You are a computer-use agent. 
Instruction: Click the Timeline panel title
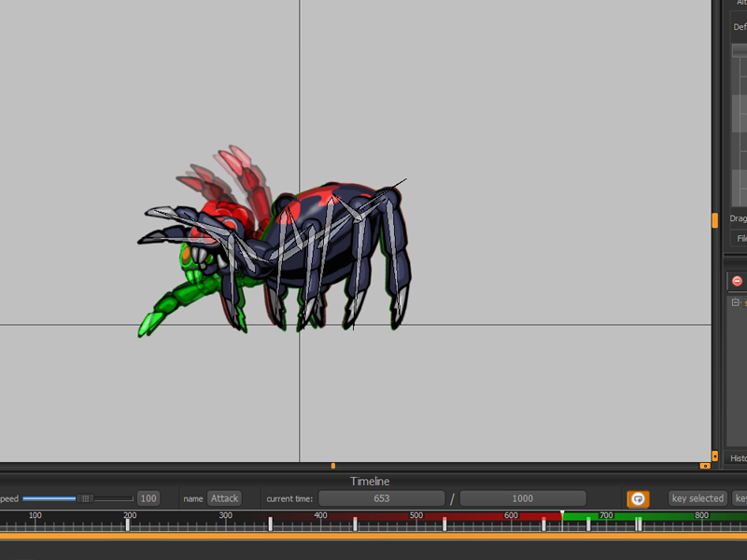coord(372,481)
